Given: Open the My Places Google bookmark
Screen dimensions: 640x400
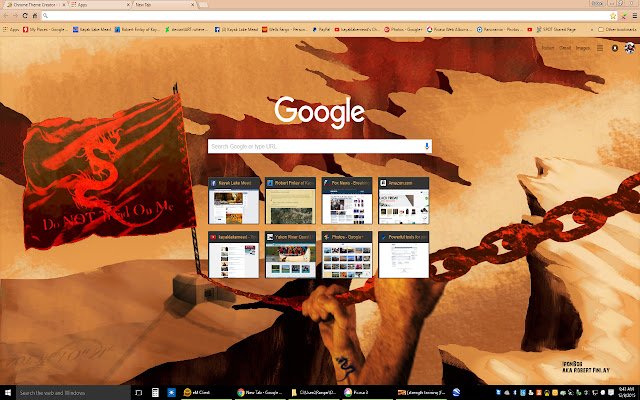Looking at the screenshot, I should 44,29.
